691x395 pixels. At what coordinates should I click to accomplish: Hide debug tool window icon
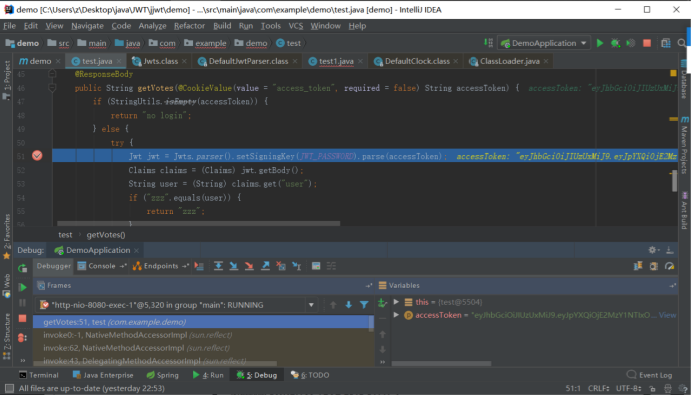click(669, 250)
